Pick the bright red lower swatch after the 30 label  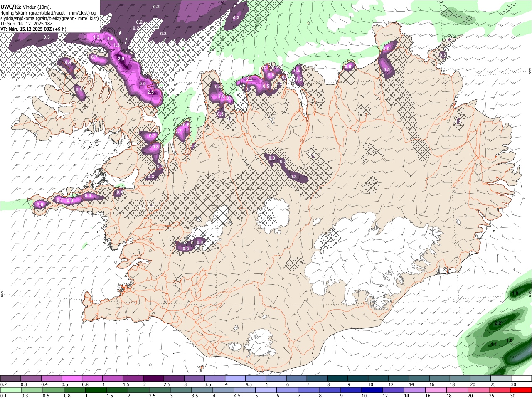tap(521, 390)
